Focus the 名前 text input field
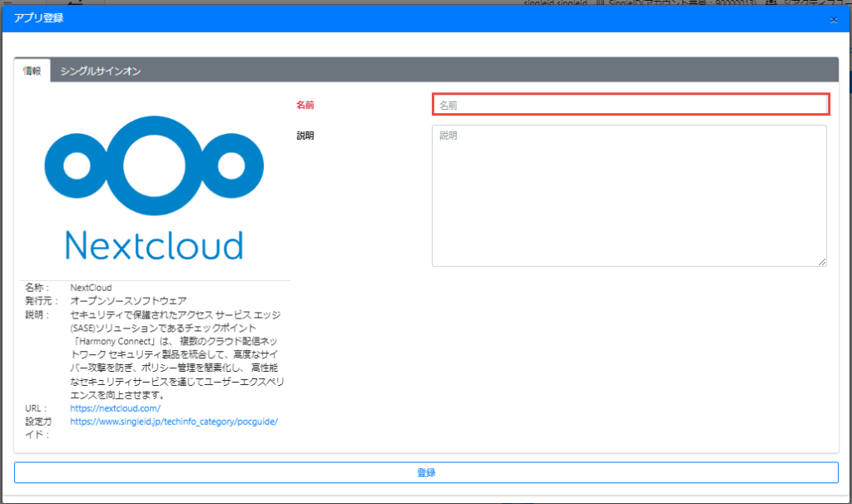 (630, 105)
